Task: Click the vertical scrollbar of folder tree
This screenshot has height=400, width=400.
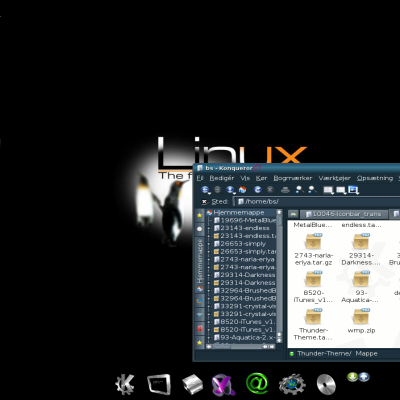Action: [279, 277]
